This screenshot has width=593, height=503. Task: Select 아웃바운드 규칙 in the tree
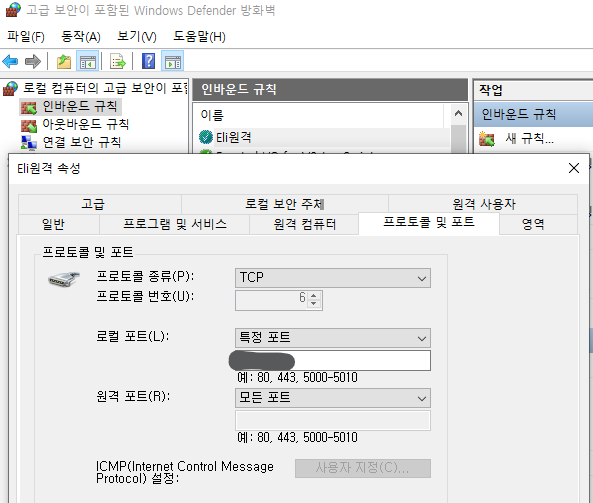tap(85, 124)
